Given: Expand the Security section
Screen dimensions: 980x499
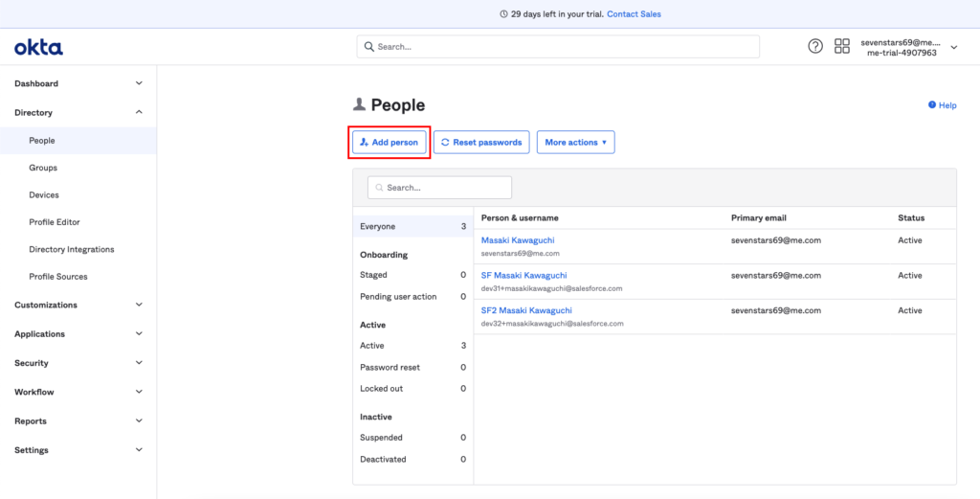Looking at the screenshot, I should [139, 363].
